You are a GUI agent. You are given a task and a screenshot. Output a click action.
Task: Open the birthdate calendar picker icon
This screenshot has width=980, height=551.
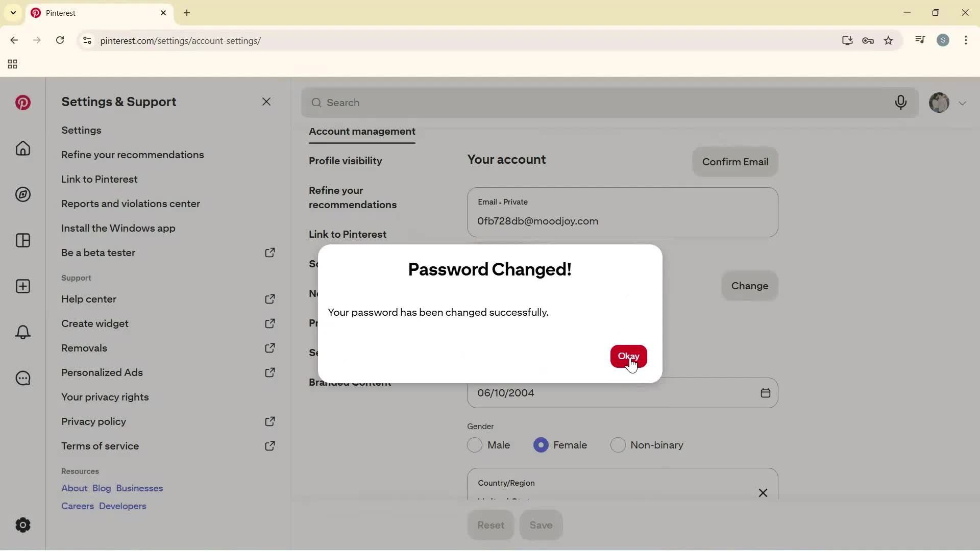click(x=765, y=393)
